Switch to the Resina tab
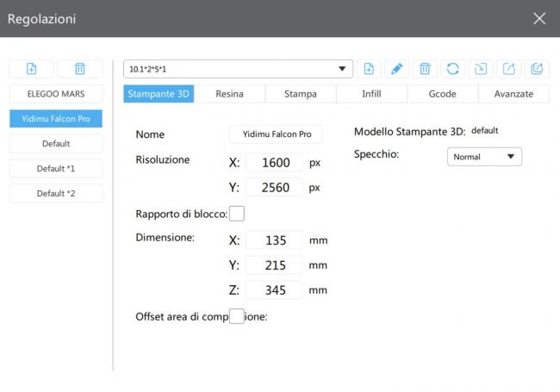 (229, 94)
